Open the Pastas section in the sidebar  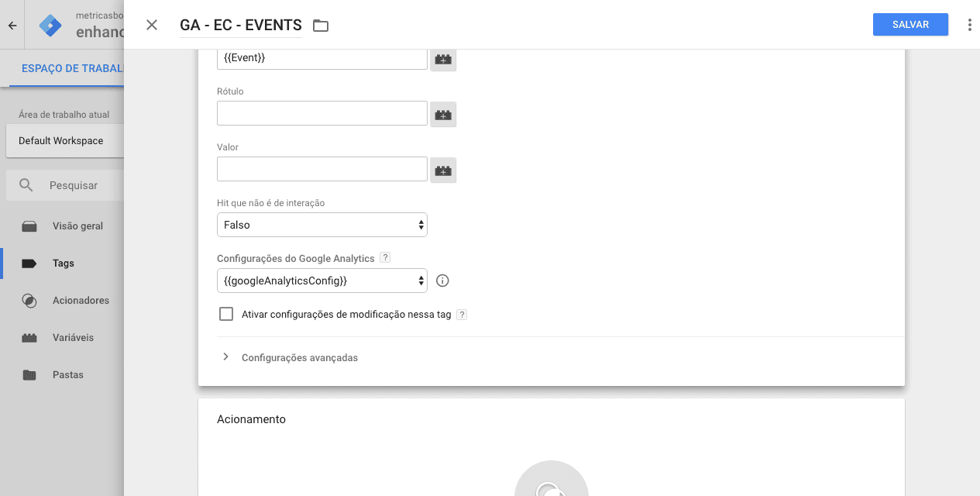(x=66, y=374)
